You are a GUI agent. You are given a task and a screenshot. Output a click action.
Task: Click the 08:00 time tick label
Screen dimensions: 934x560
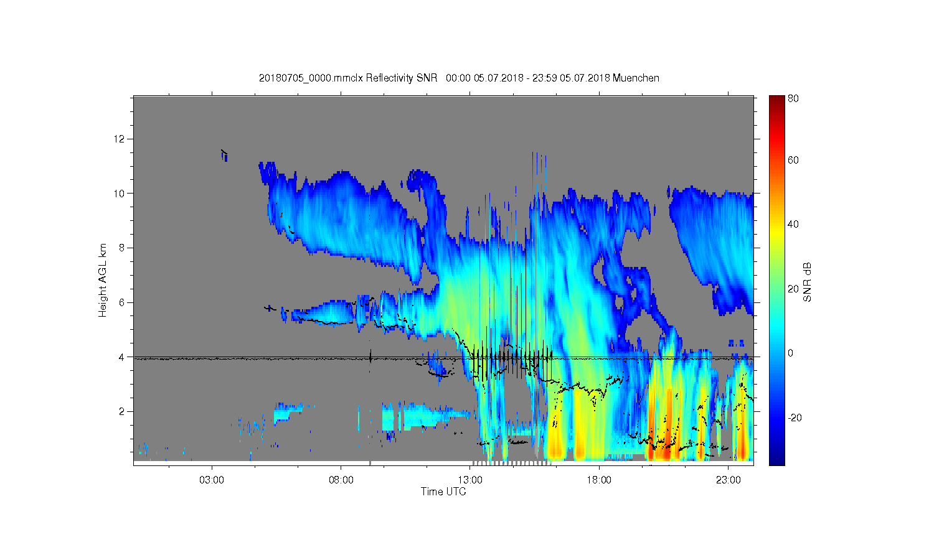click(x=341, y=480)
